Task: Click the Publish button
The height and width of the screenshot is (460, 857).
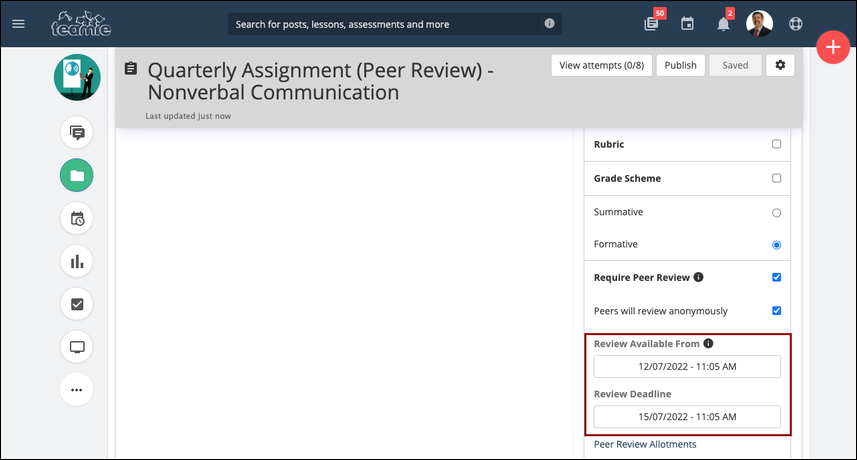Action: [680, 65]
